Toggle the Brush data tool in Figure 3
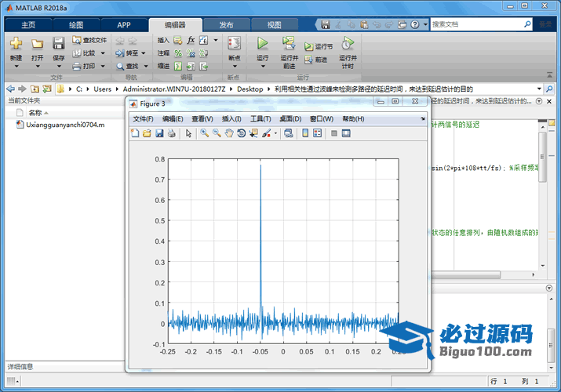Screen dimensions: 561x392 [266, 133]
